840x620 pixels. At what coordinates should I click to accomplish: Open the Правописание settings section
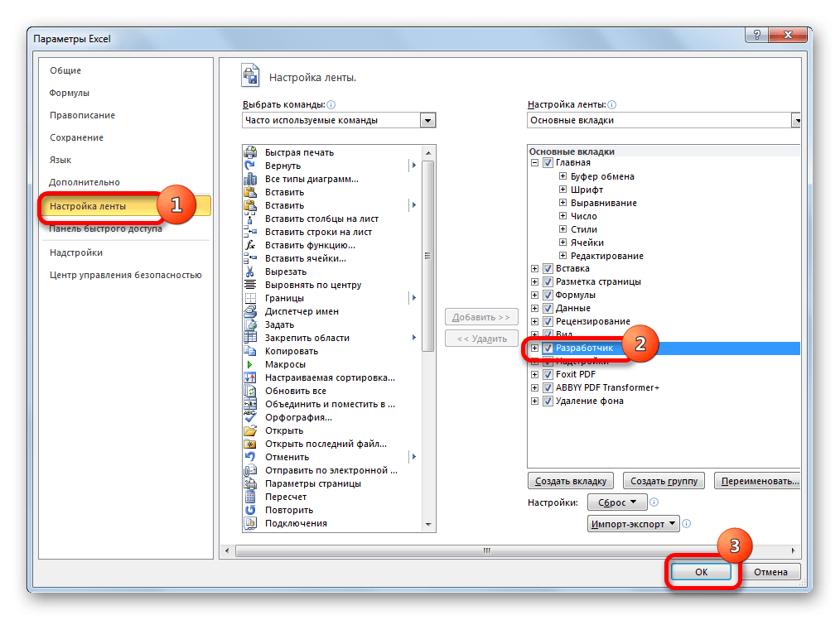pyautogui.click(x=83, y=115)
